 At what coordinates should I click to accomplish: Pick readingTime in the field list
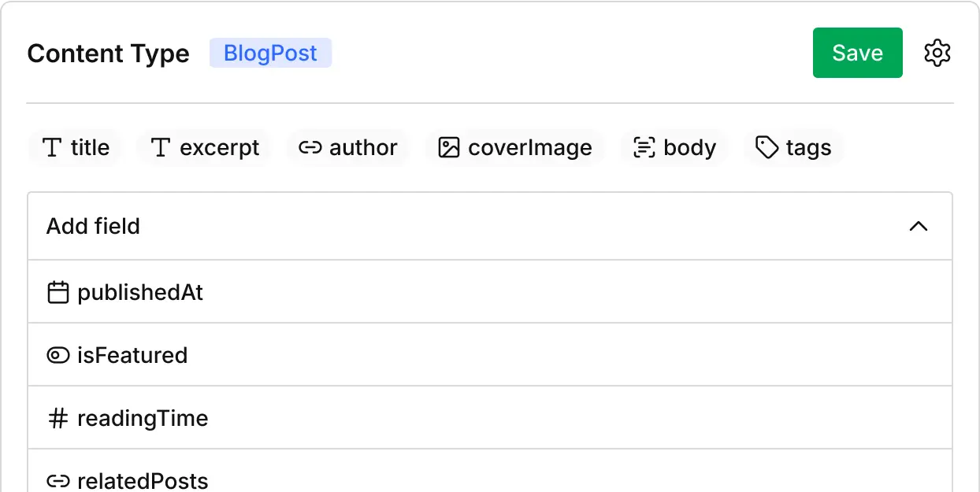coord(143,419)
